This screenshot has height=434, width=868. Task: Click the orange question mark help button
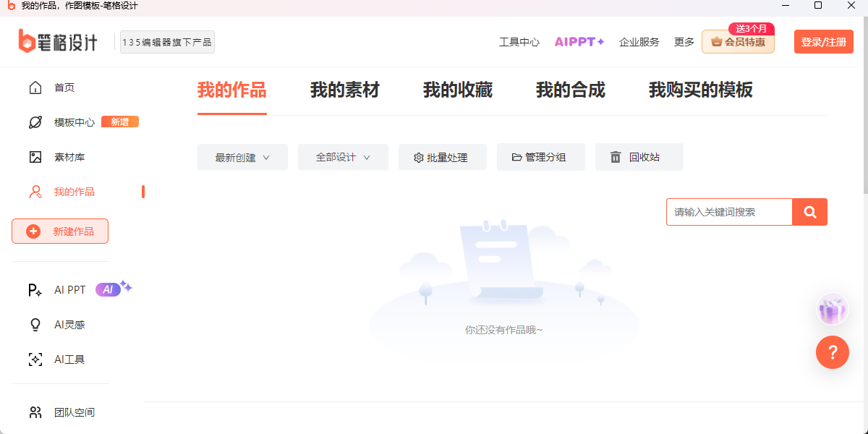click(x=832, y=352)
